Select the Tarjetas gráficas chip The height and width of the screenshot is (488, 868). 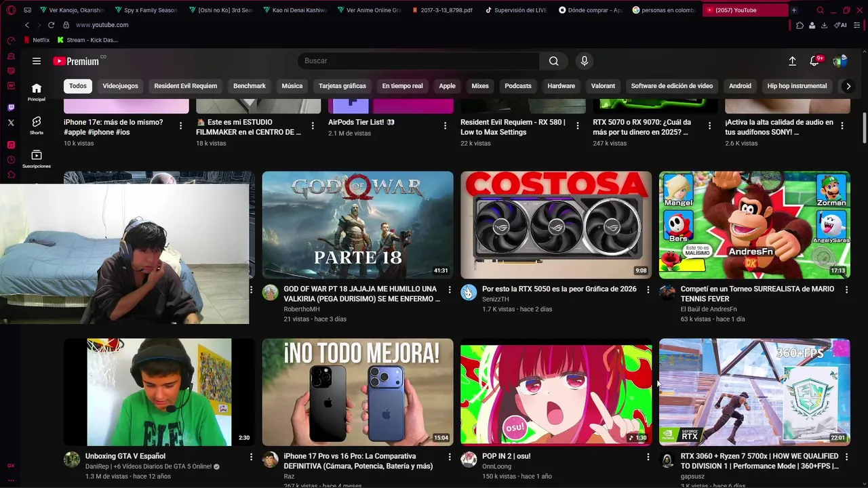[x=342, y=86]
